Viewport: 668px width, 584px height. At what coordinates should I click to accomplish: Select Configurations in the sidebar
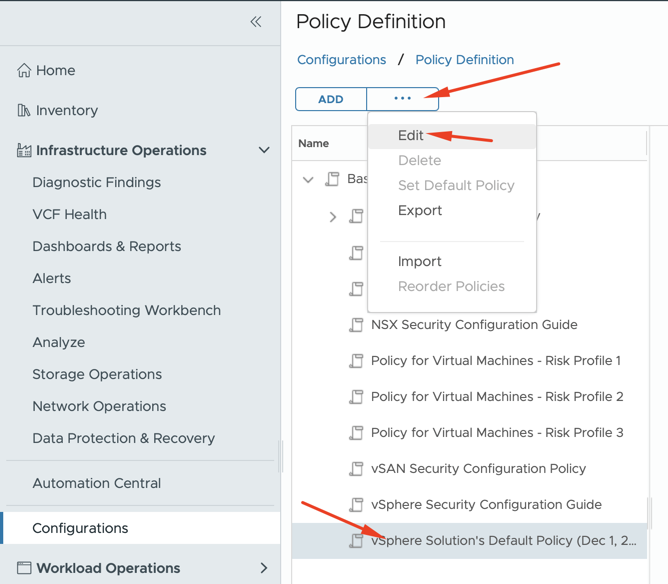click(140, 528)
